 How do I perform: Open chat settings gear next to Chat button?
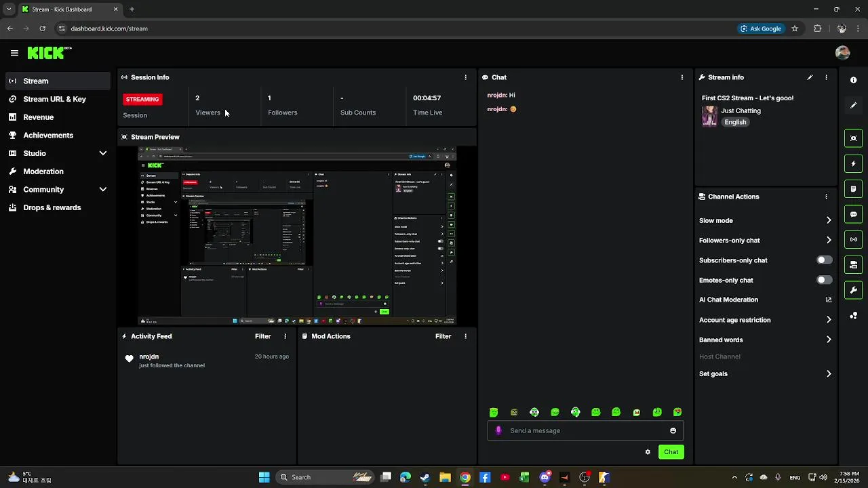tap(648, 452)
